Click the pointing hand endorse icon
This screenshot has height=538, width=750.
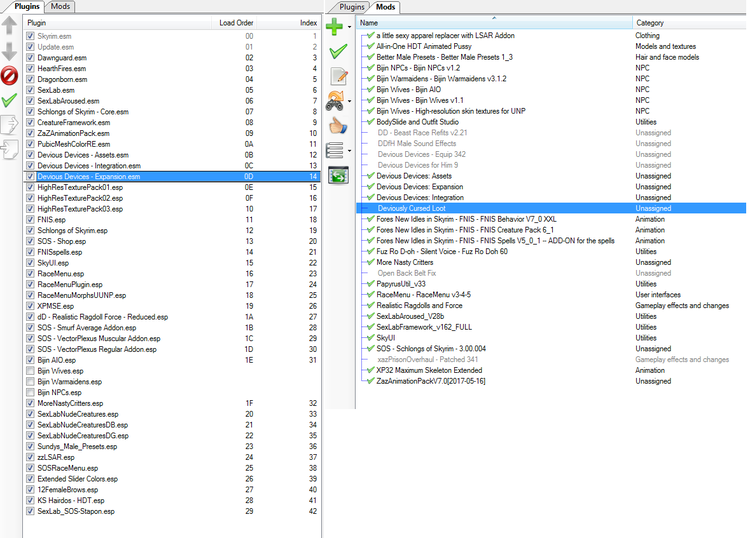338,126
